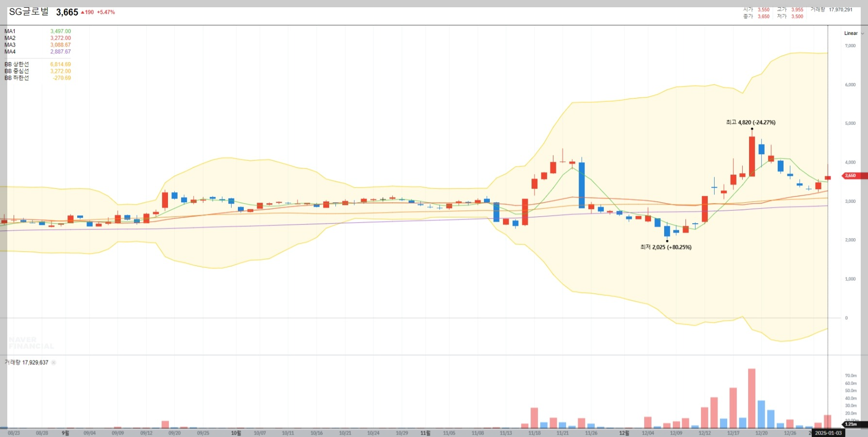Click the 2025-01-03 date tag on the time axis
The image size is (868, 437).
pyautogui.click(x=828, y=433)
